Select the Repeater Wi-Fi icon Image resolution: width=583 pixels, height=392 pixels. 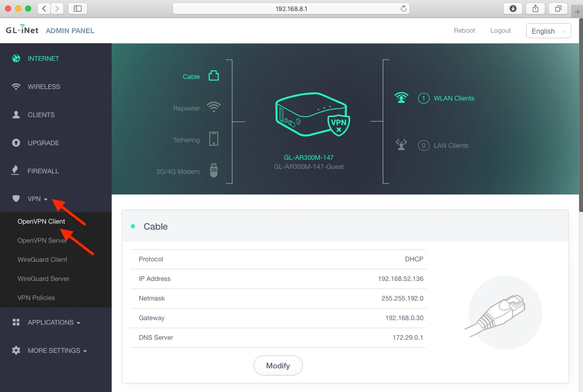214,108
